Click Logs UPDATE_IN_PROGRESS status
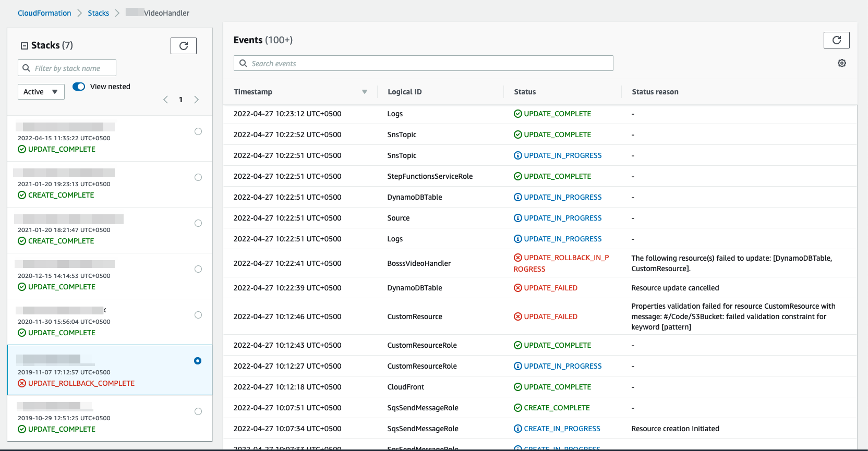Viewport: 868px width, 451px height. (563, 239)
